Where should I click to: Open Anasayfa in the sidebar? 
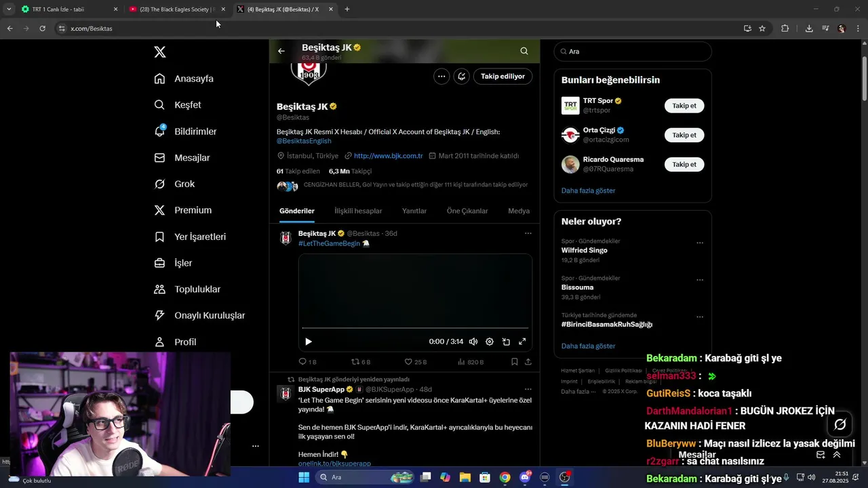pos(184,79)
